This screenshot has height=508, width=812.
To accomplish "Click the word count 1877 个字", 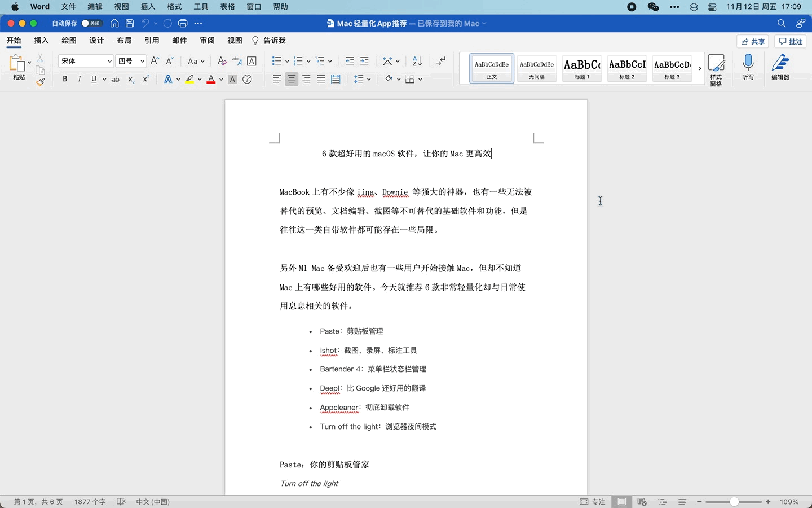I will pos(90,502).
